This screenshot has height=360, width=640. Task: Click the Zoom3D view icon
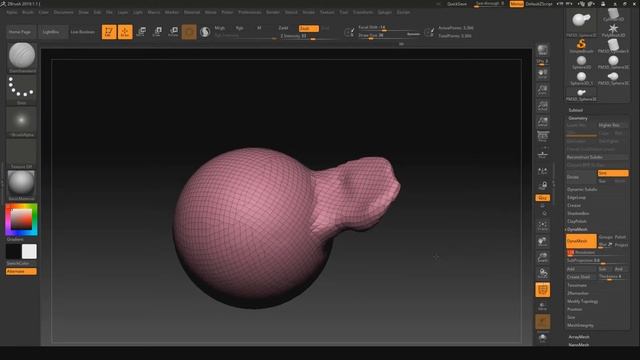tap(542, 258)
